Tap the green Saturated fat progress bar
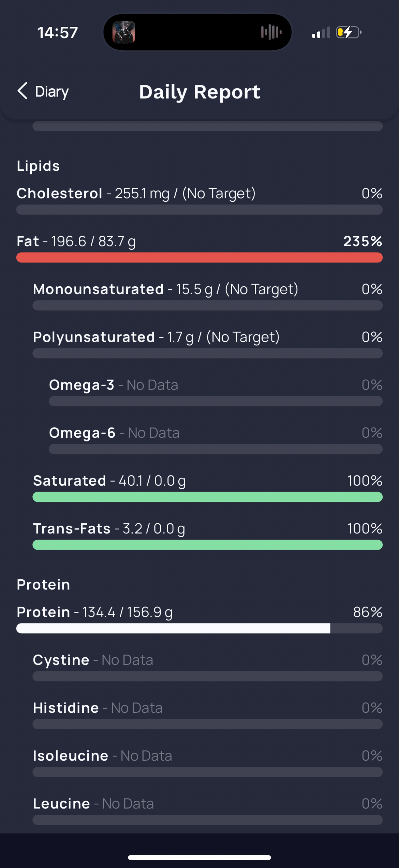The height and width of the screenshot is (868, 399). coord(207,497)
